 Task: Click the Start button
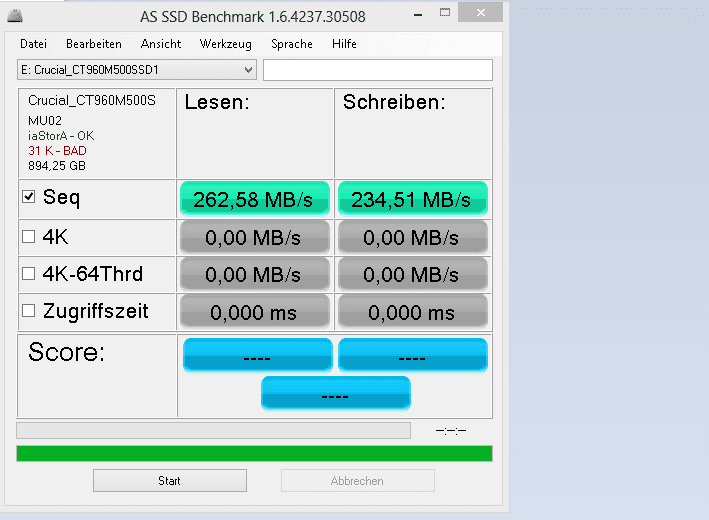170,480
